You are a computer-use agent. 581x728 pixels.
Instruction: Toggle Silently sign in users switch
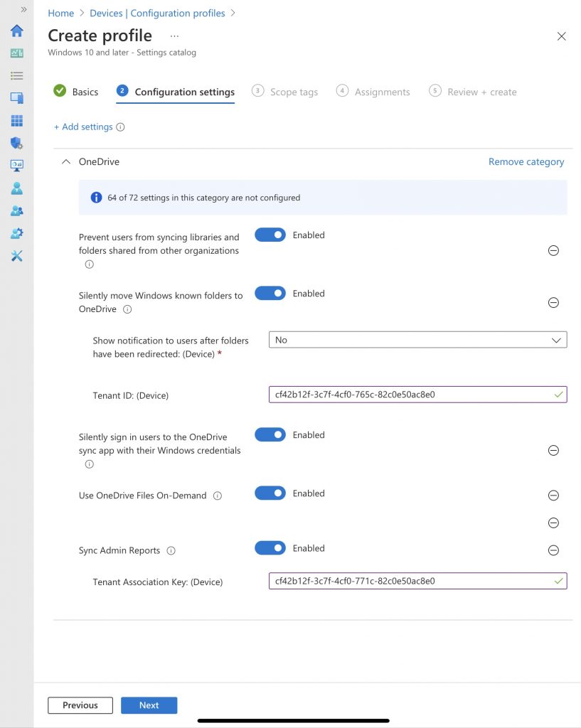coord(270,435)
